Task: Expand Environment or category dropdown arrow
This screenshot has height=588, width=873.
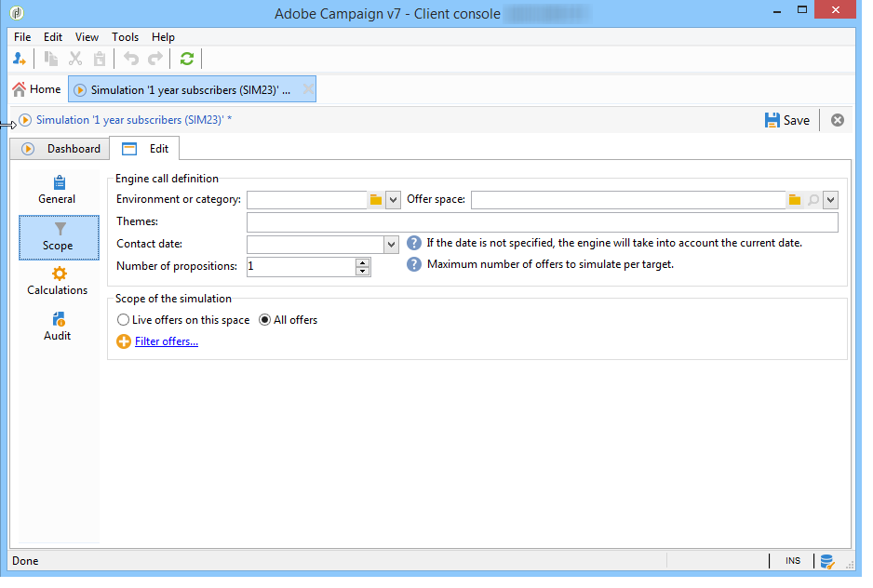Action: point(393,199)
